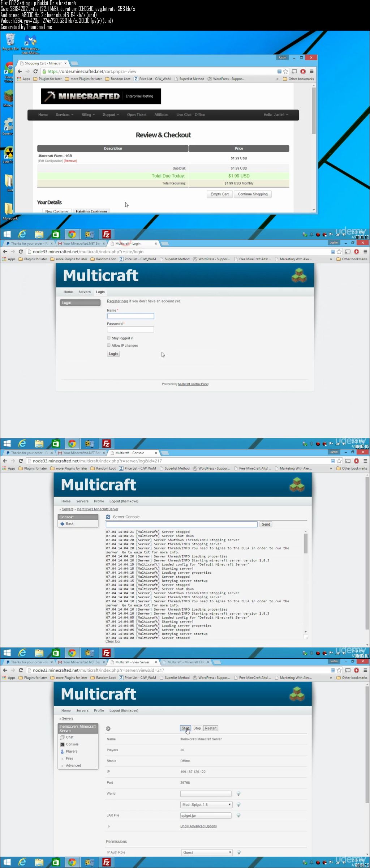Focus the Name field on Login page
370x868 pixels.
tap(130, 316)
